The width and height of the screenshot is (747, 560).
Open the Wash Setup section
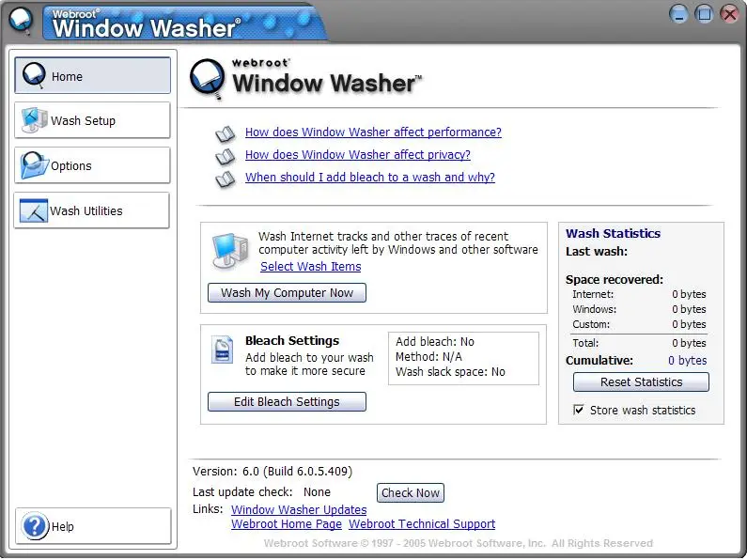(x=92, y=120)
